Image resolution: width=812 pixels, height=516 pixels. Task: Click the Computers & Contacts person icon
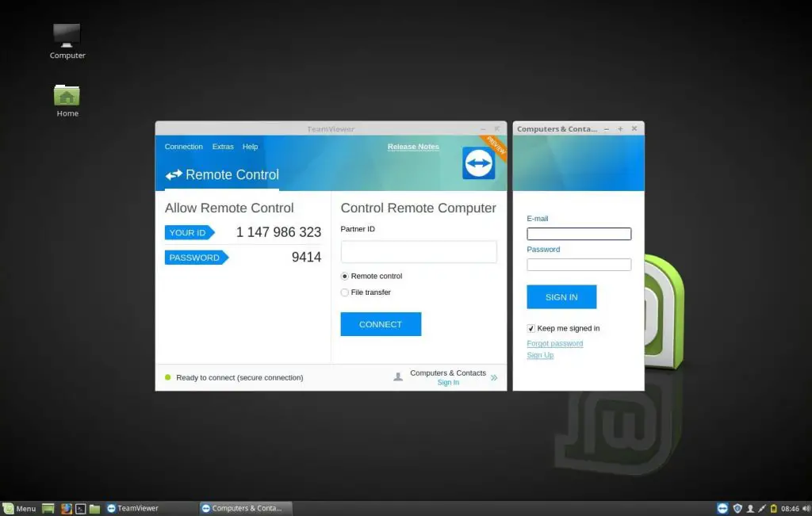point(398,376)
